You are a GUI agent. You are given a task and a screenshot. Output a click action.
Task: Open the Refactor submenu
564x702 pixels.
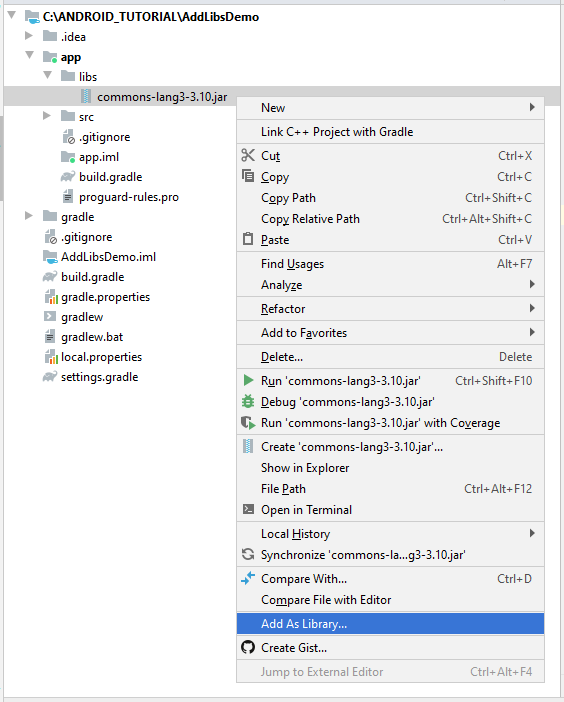click(390, 308)
